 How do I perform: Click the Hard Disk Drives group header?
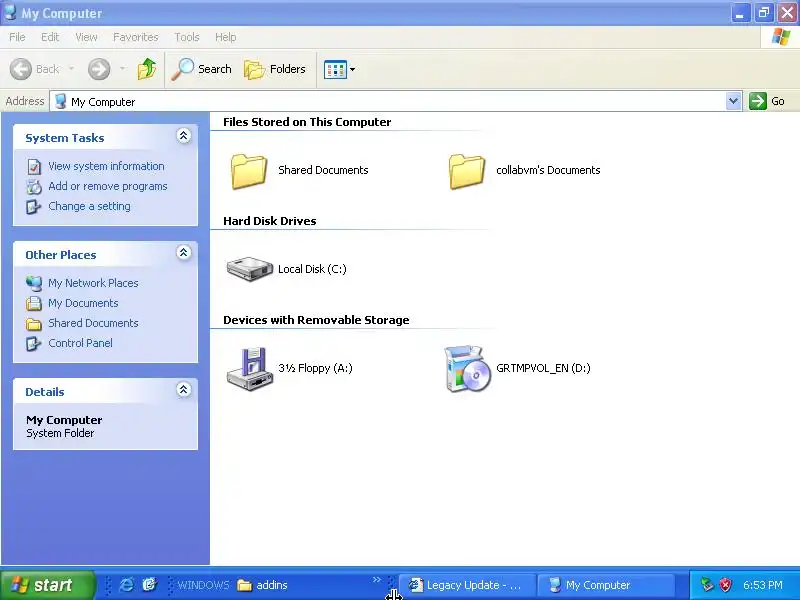coord(269,221)
